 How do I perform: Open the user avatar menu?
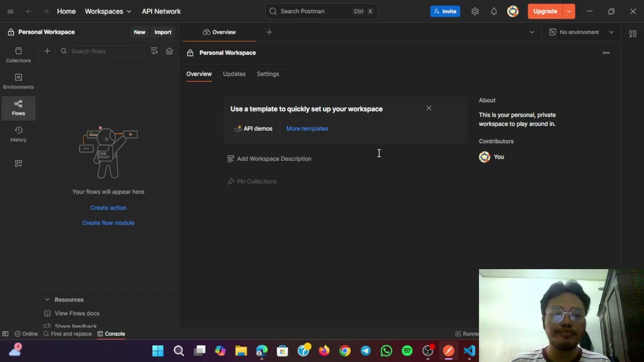point(513,11)
